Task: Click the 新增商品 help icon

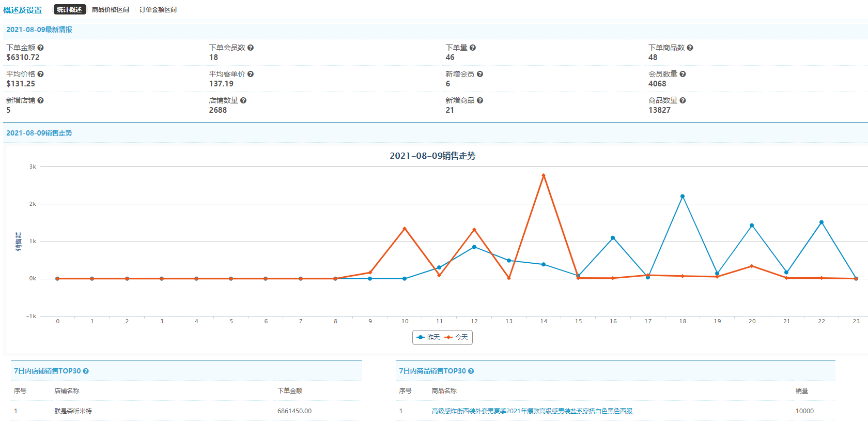Action: point(480,100)
